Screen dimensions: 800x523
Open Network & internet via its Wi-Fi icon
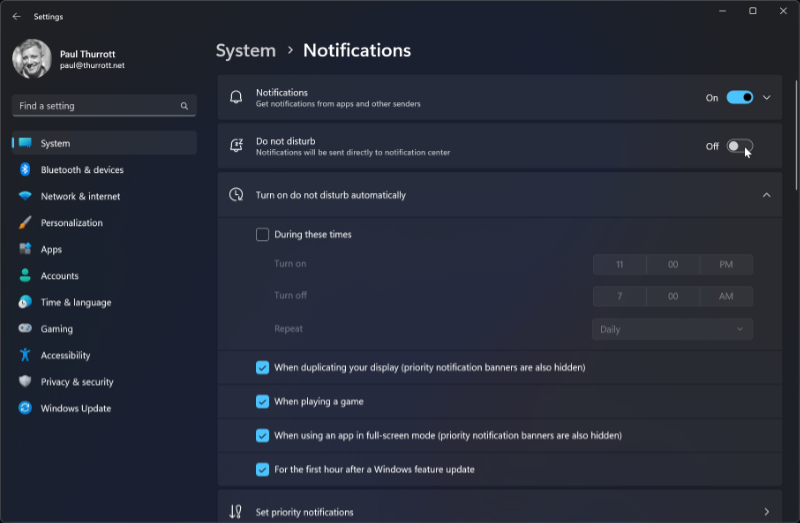25,196
